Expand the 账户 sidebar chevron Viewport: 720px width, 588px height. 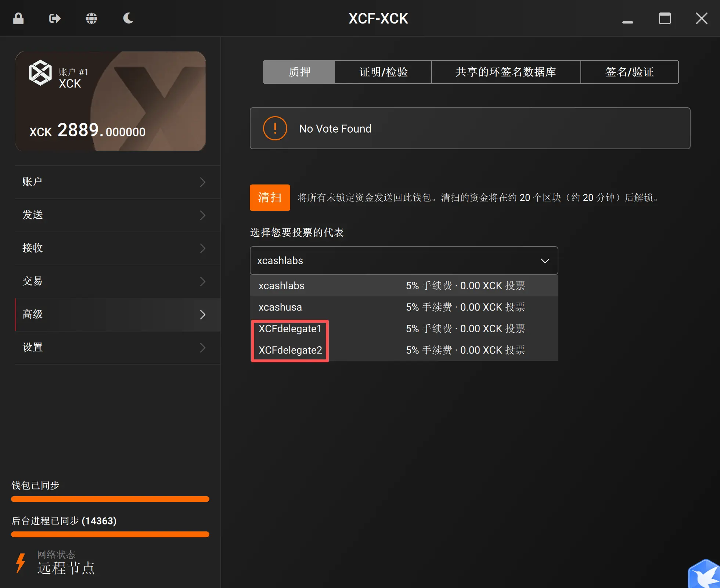202,182
